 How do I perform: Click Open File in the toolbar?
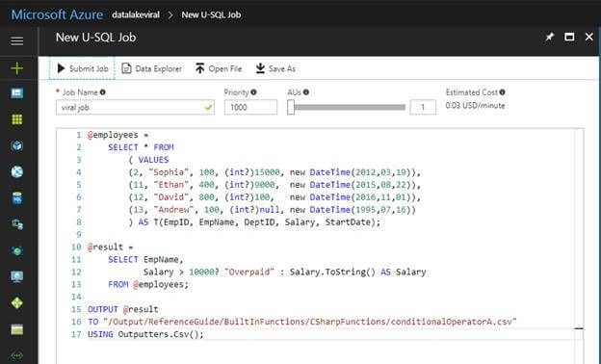tap(219, 68)
